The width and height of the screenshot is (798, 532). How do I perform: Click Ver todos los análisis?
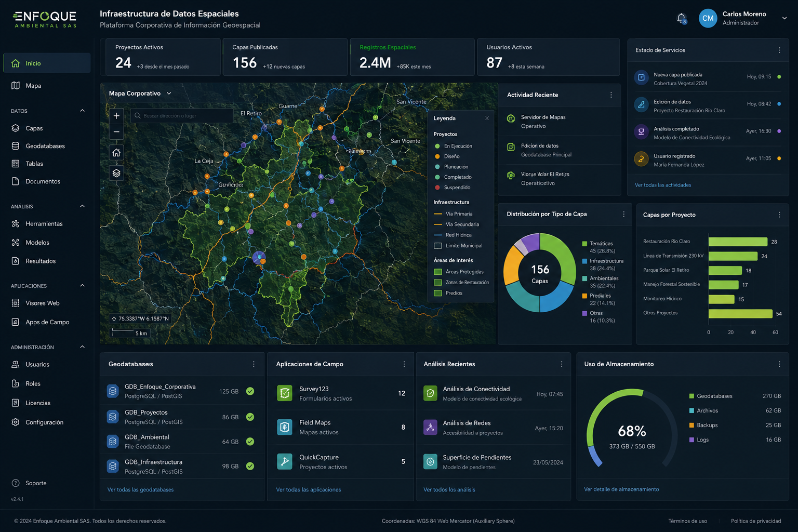click(x=449, y=490)
